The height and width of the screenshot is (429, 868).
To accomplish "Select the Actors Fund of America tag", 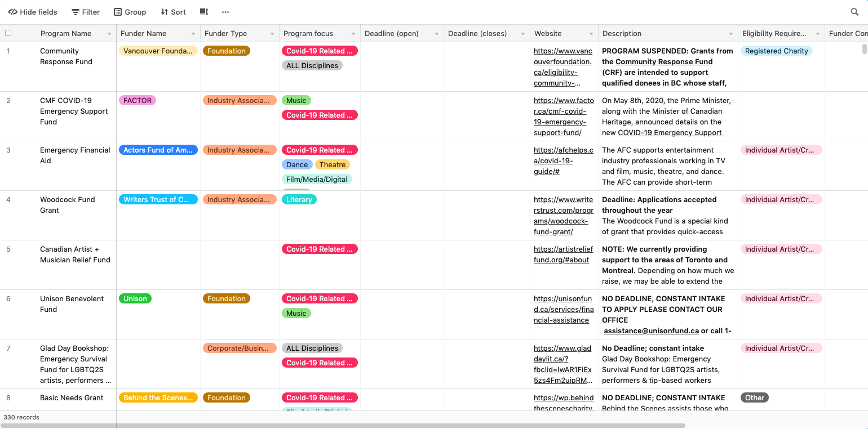I will (158, 150).
